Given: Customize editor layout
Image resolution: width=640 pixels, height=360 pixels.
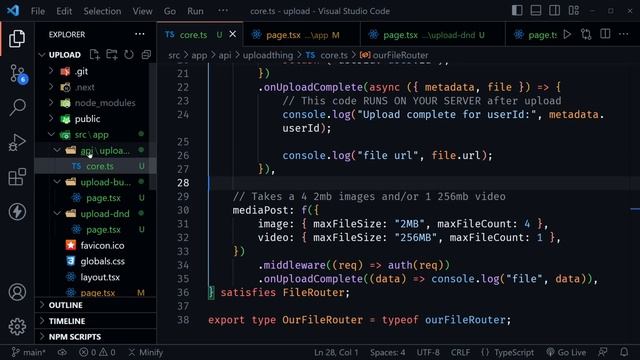Looking at the screenshot, I should click(573, 11).
